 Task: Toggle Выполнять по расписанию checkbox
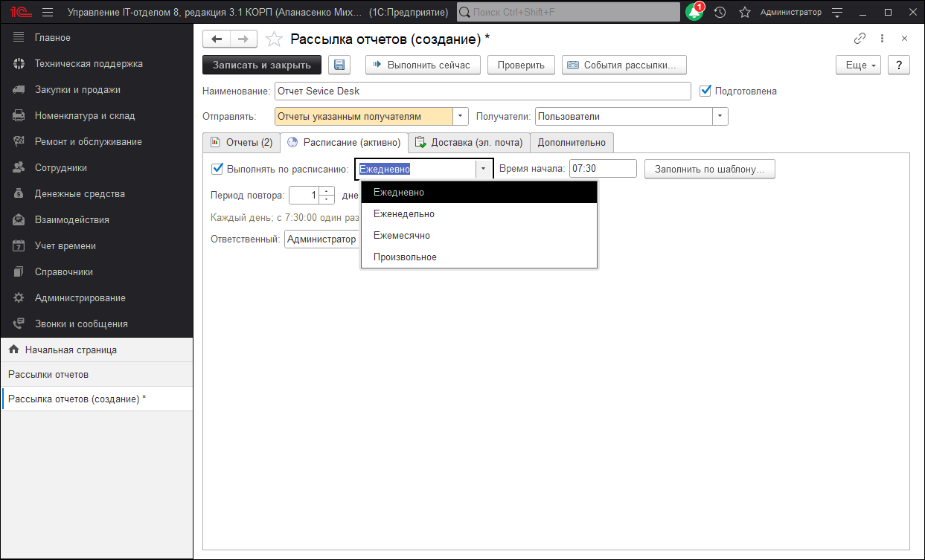coord(217,169)
